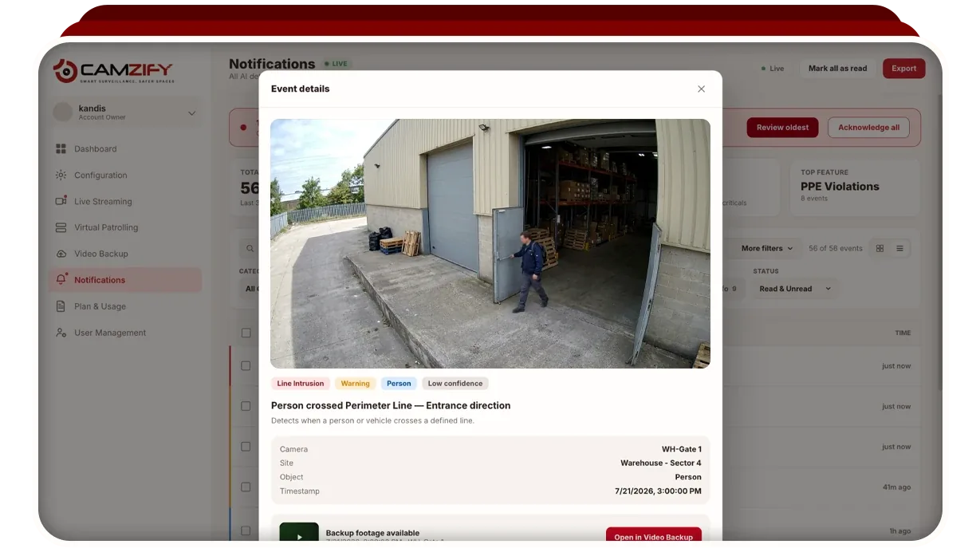
Task: Click the Dashboard grid icon in sidebar
Action: (61, 149)
